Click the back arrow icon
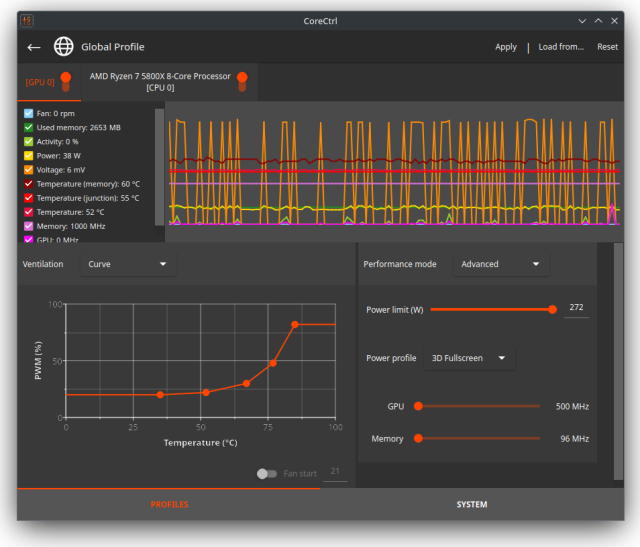Screen dimensions: 640x547 pos(34,47)
